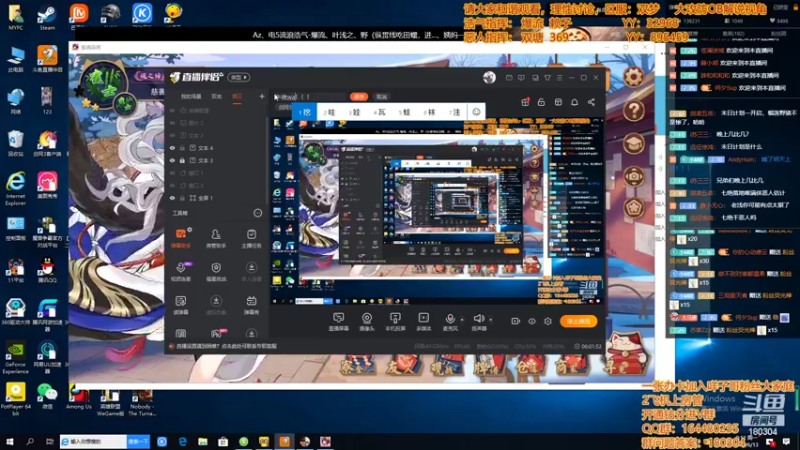Viewport: 800px width, 450px height.
Task: Add a new scene with the plus button
Action: click(x=262, y=96)
